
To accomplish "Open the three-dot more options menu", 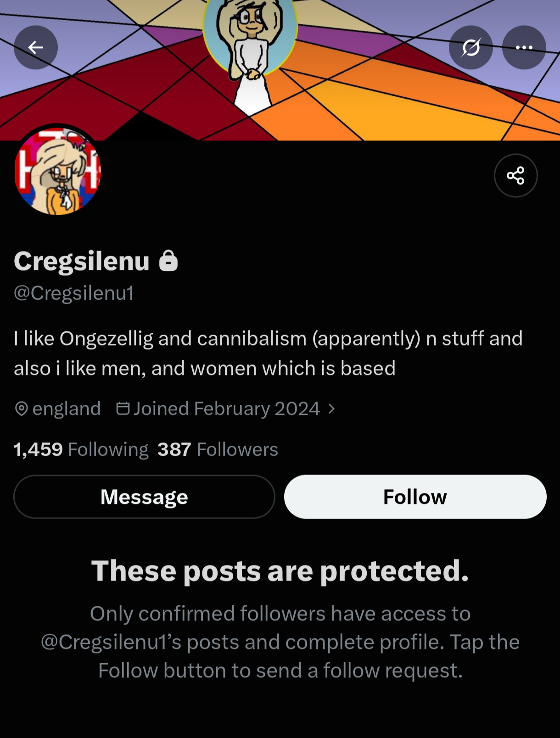I will click(x=524, y=47).
